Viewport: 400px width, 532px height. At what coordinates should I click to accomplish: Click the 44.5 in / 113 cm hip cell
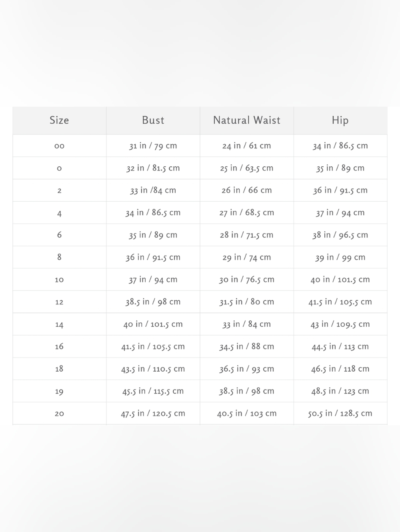[x=340, y=347]
